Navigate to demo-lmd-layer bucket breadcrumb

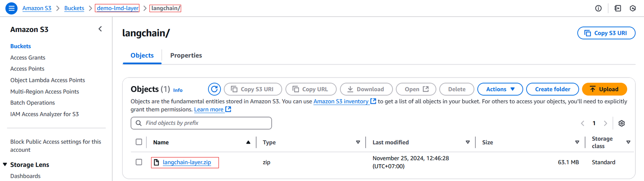(x=117, y=8)
